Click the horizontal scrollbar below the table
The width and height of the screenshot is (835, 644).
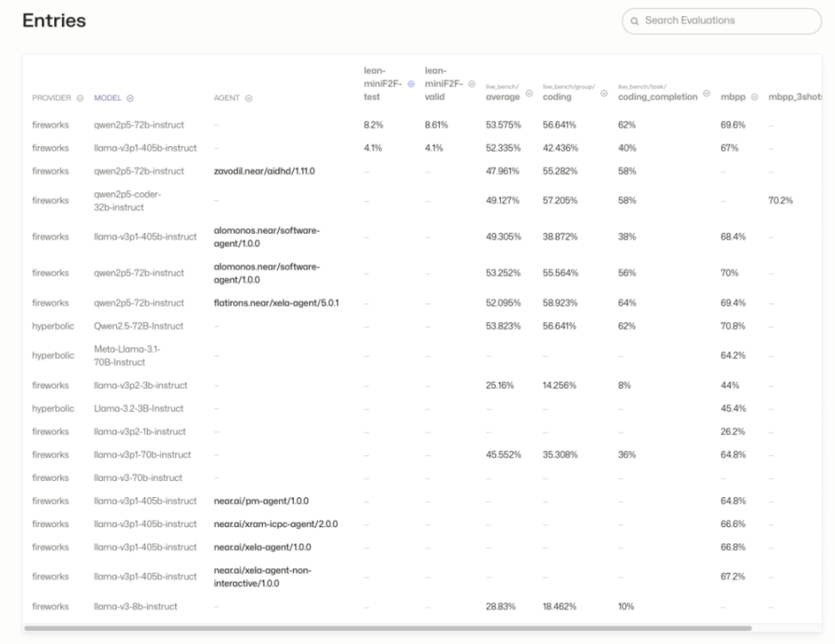[x=387, y=629]
